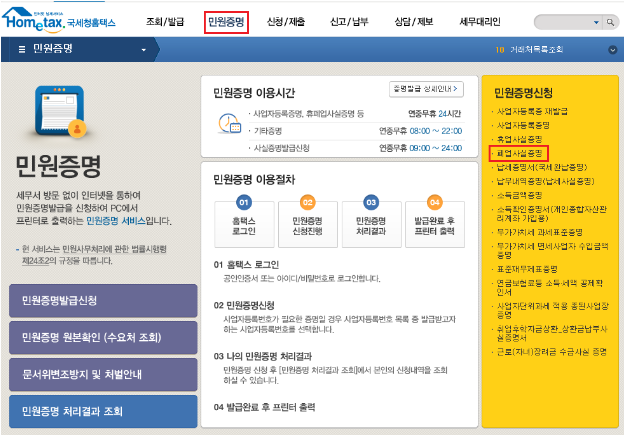Select the 민원증명 top menu
Screen dimensions: 624x435
click(x=226, y=21)
